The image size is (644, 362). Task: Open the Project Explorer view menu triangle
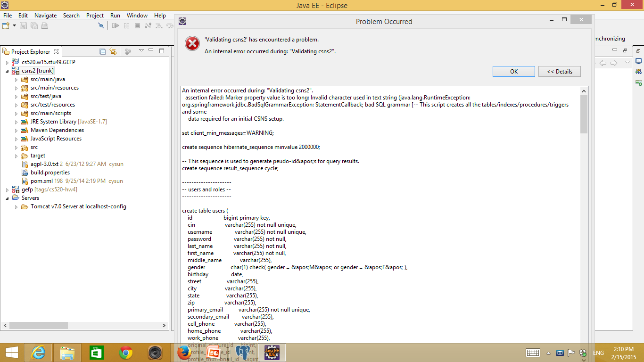click(141, 51)
